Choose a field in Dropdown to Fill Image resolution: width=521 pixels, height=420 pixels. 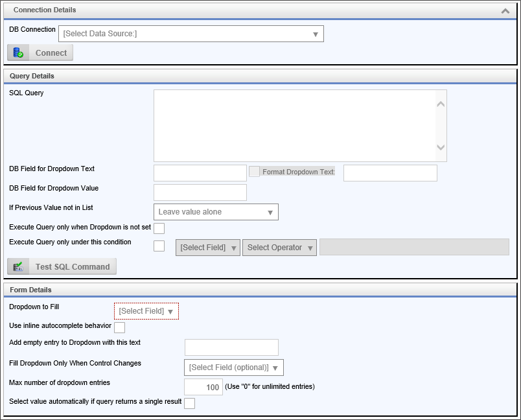(x=146, y=311)
